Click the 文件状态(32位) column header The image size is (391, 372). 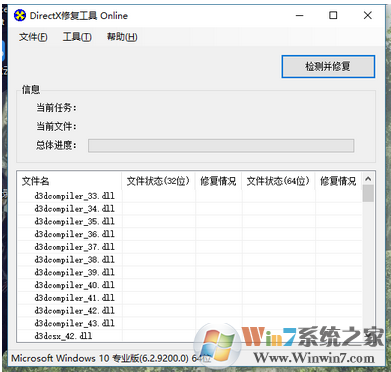click(x=159, y=181)
